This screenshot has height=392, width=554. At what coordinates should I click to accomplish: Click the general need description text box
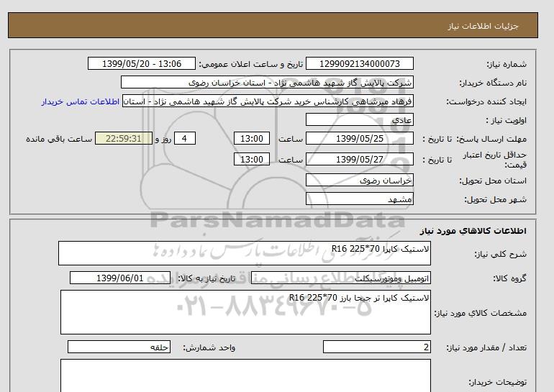tap(245, 253)
